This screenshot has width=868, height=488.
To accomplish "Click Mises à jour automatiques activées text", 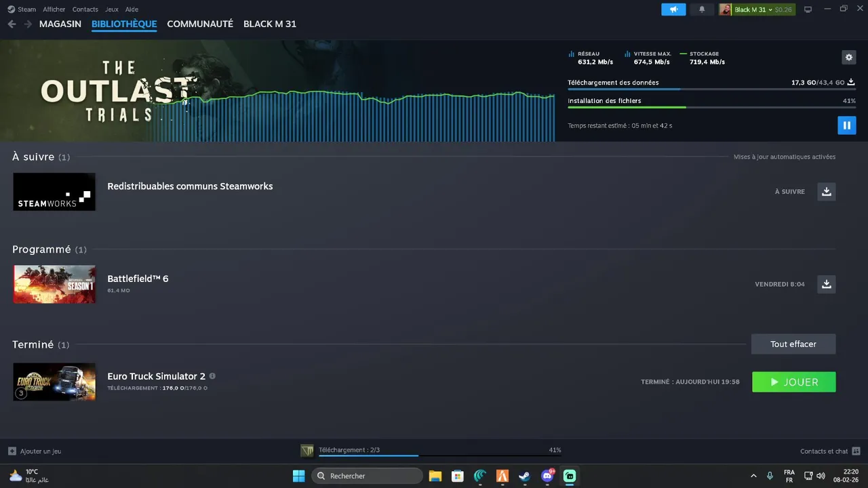I will (785, 157).
